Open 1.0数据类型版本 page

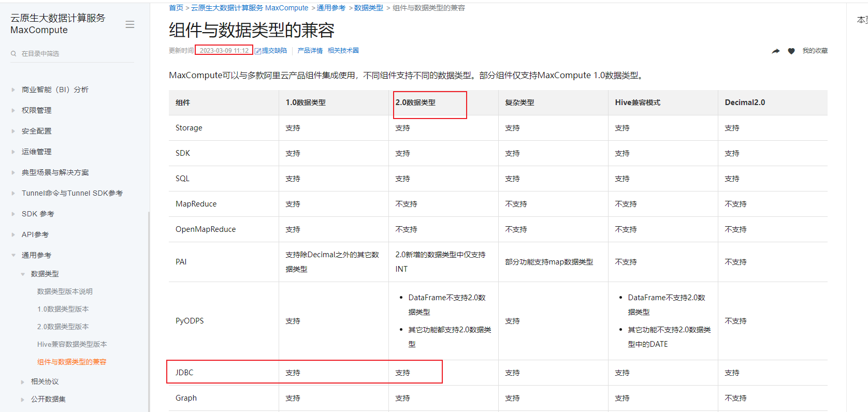pyautogui.click(x=63, y=309)
